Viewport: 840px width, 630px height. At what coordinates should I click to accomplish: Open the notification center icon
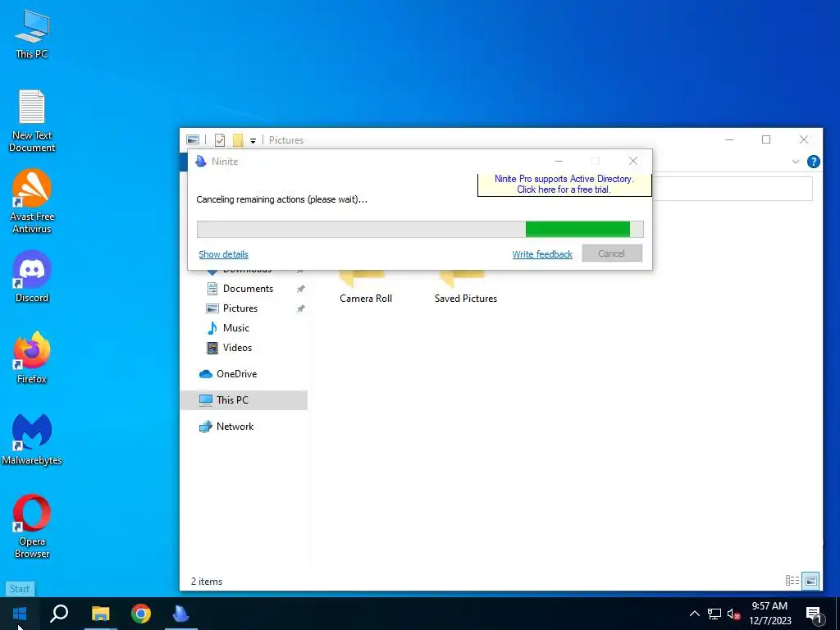click(x=813, y=614)
